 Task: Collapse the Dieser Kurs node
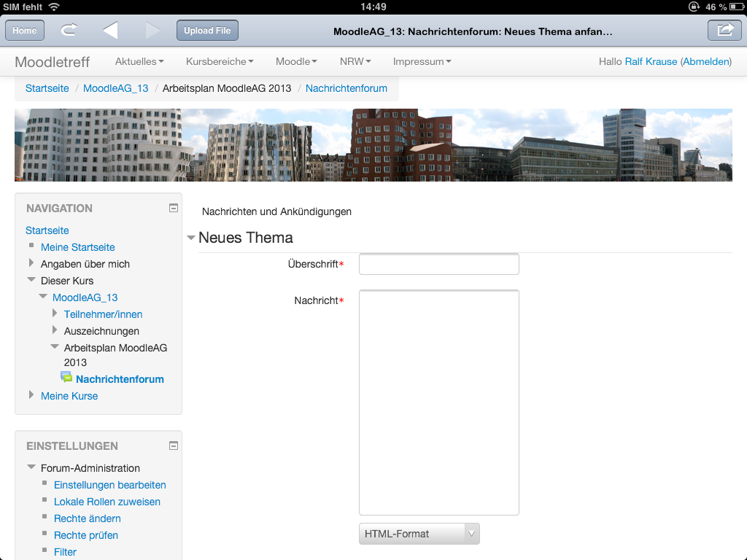point(31,280)
